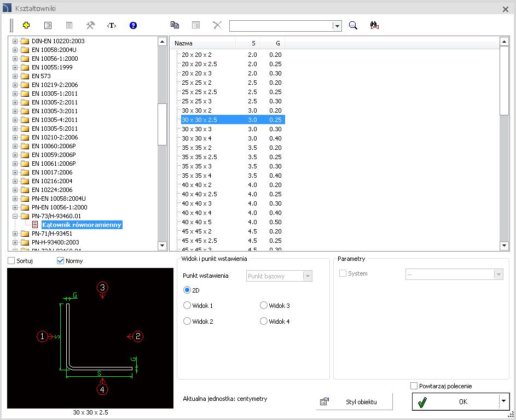Screen dimensions: 516x420
Task: Click the angle profile preview image
Action: click(x=90, y=338)
